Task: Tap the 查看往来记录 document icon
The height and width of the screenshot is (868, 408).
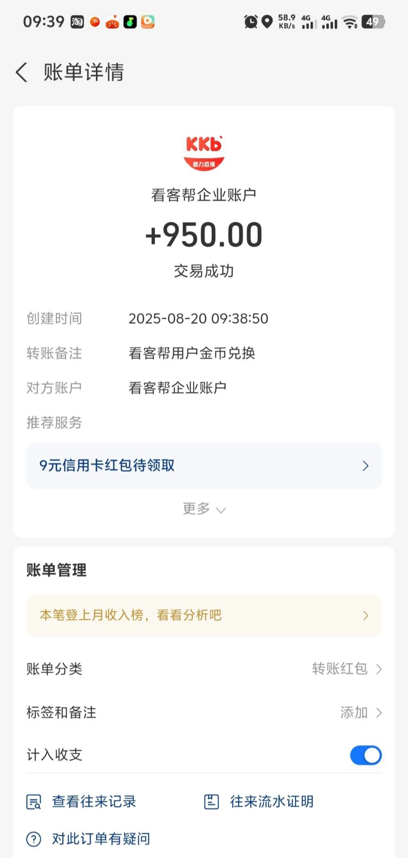Action: [x=34, y=801]
